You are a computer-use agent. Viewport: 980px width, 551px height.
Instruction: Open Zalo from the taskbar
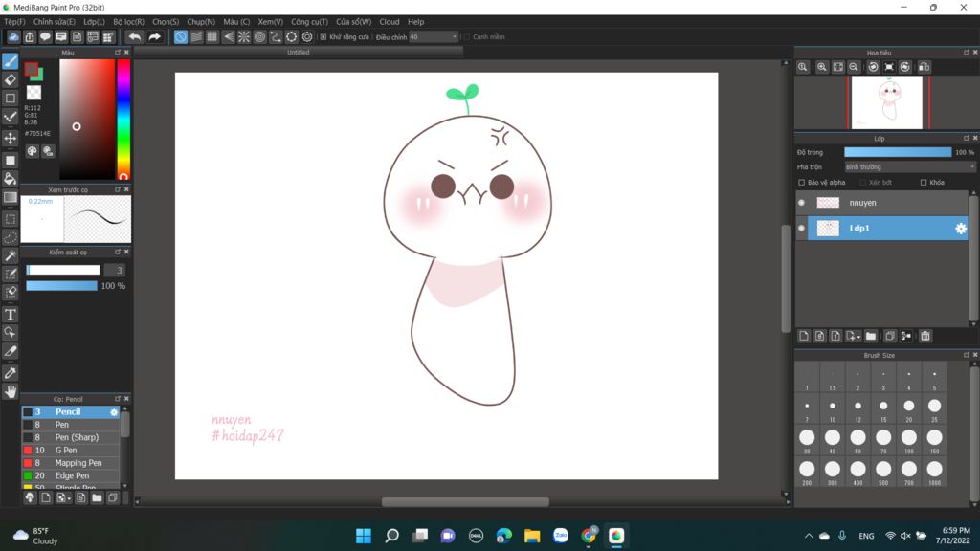[561, 536]
